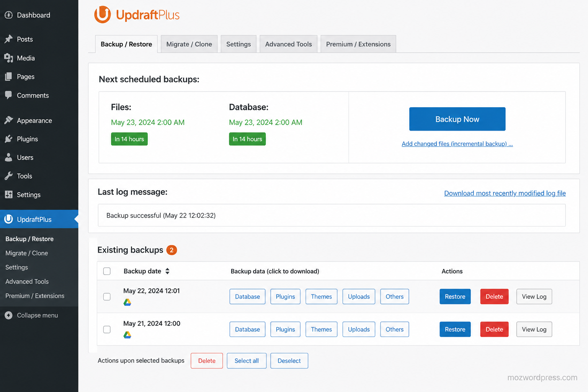Open the Premium / Extensions tab
The height and width of the screenshot is (392, 588).
coord(358,44)
